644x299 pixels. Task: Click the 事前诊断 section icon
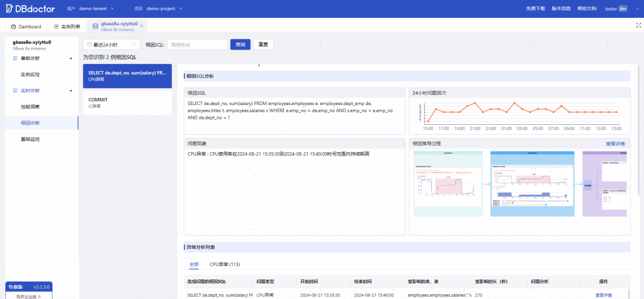click(x=15, y=58)
